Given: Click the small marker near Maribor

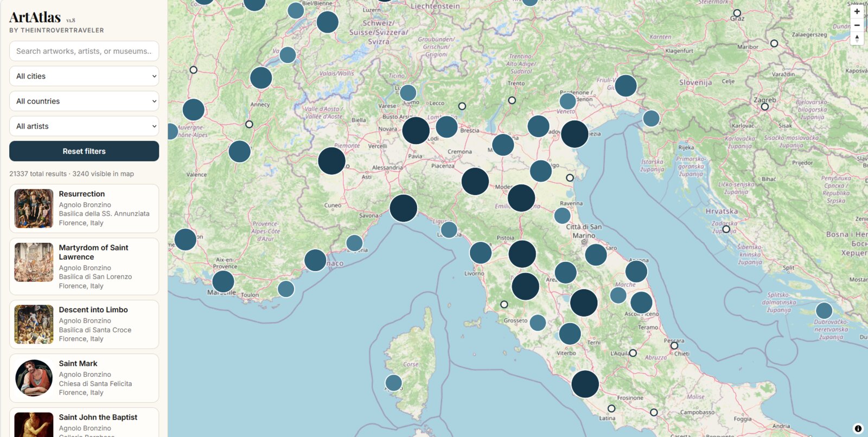Looking at the screenshot, I should pos(774,43).
